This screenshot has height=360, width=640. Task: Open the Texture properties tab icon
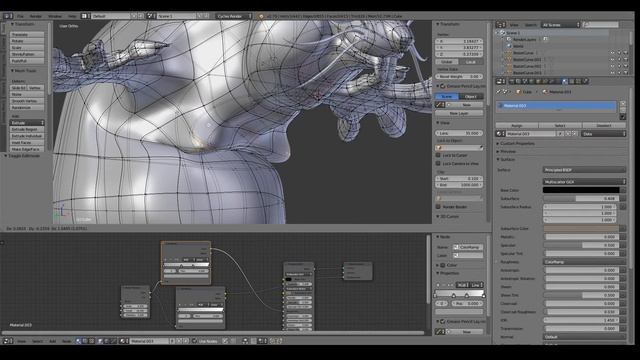(x=571, y=81)
